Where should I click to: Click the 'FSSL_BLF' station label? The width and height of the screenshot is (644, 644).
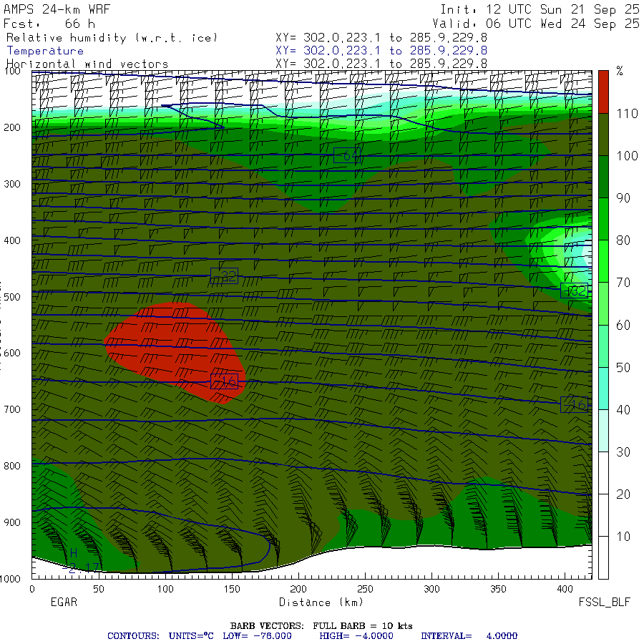tap(605, 602)
